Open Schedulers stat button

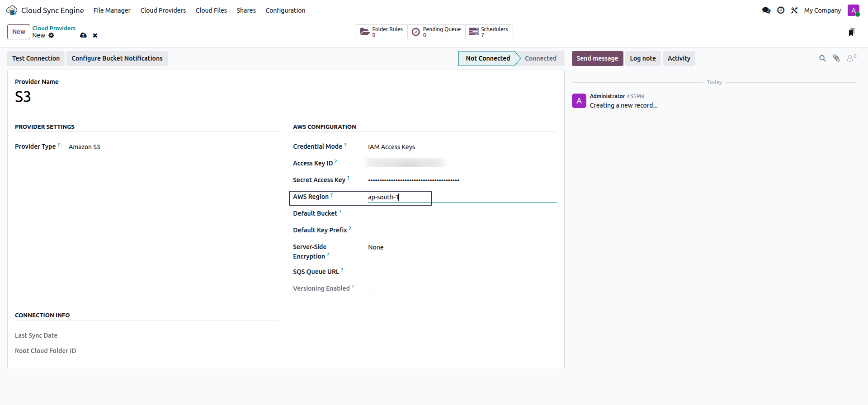[x=489, y=32]
